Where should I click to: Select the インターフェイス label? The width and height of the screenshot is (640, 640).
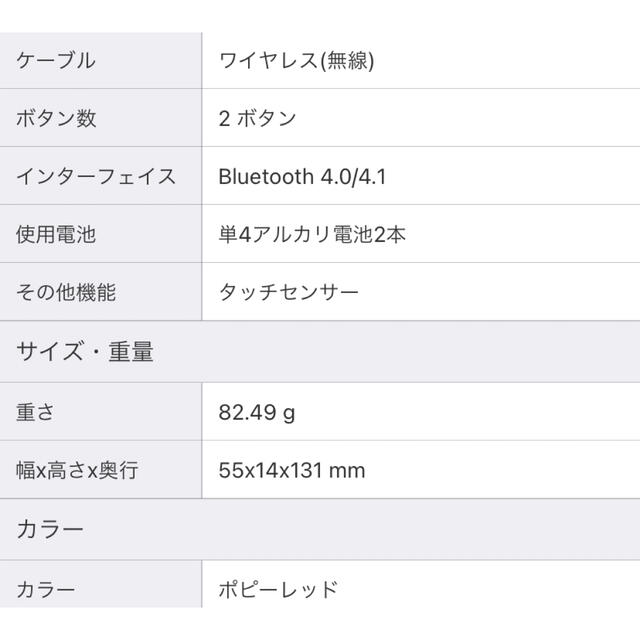(96, 176)
